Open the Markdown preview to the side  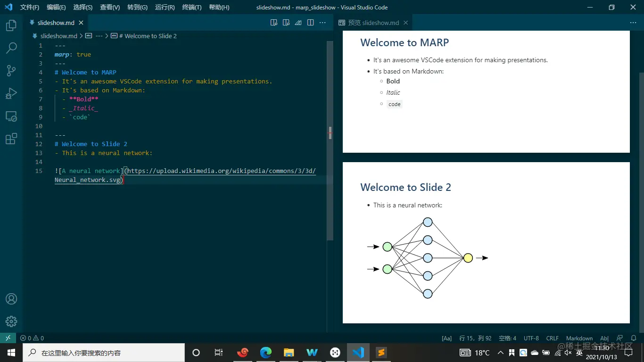(x=273, y=22)
